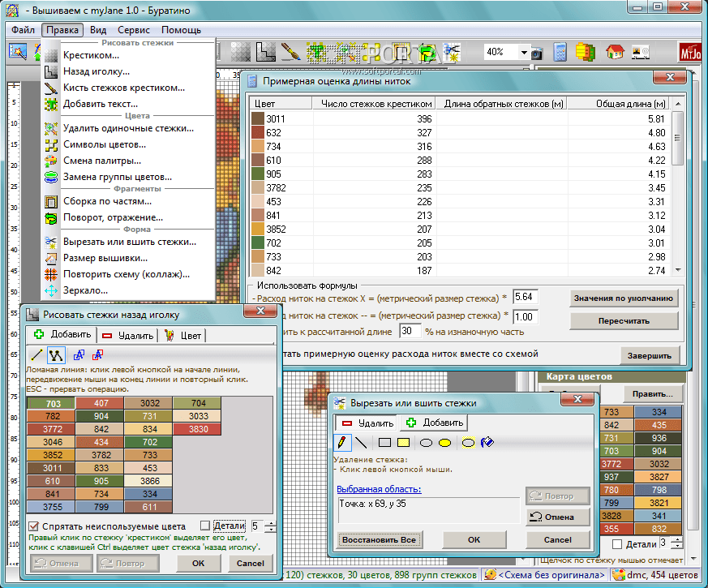Choose 'Размер вышивки...' menu item

[x=129, y=258]
